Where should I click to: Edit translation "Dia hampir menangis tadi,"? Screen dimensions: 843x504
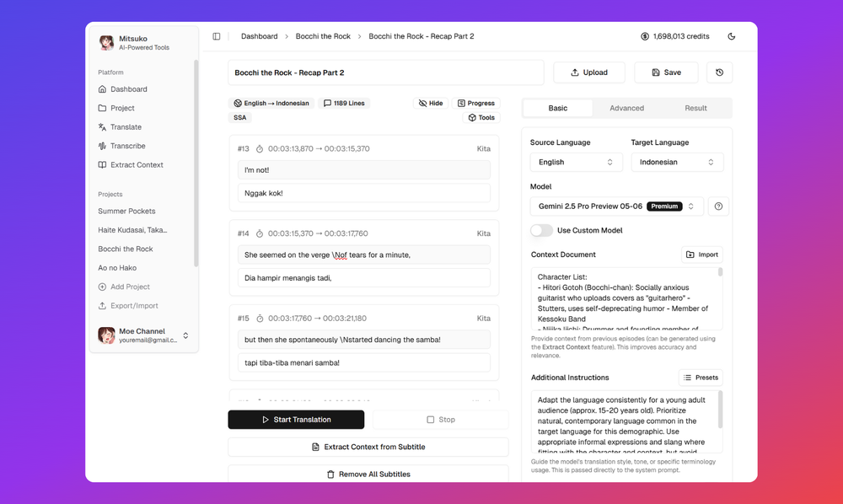[x=364, y=278]
